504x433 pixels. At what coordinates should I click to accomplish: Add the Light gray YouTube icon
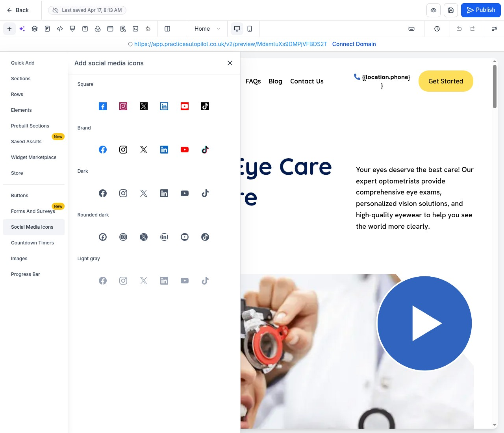[x=185, y=281]
